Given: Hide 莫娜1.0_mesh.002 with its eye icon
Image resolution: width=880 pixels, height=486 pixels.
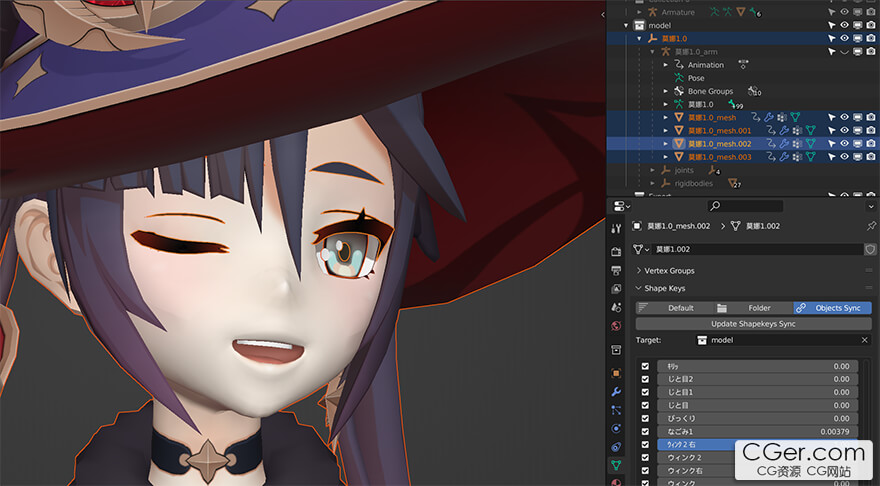Looking at the screenshot, I should click(845, 144).
